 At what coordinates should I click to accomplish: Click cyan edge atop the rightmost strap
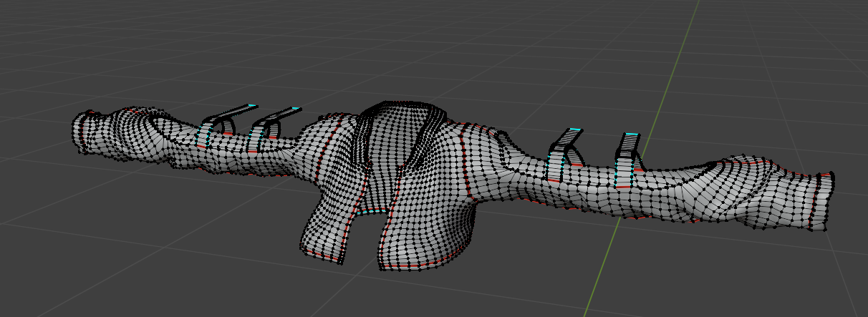coord(631,134)
